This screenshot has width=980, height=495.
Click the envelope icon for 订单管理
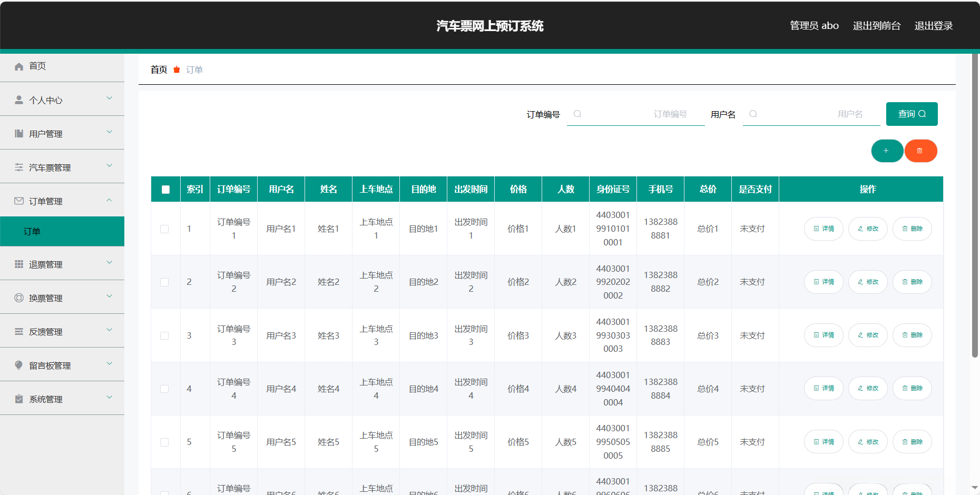19,201
